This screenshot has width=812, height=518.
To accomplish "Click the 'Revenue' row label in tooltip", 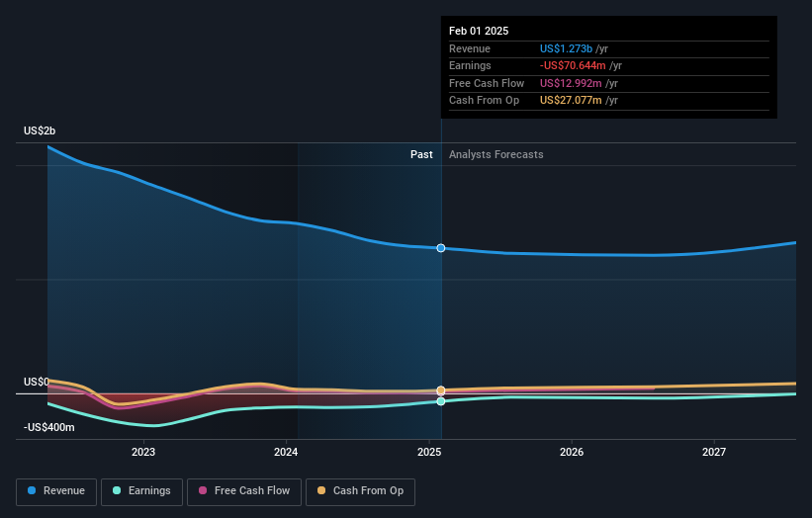I will point(470,48).
